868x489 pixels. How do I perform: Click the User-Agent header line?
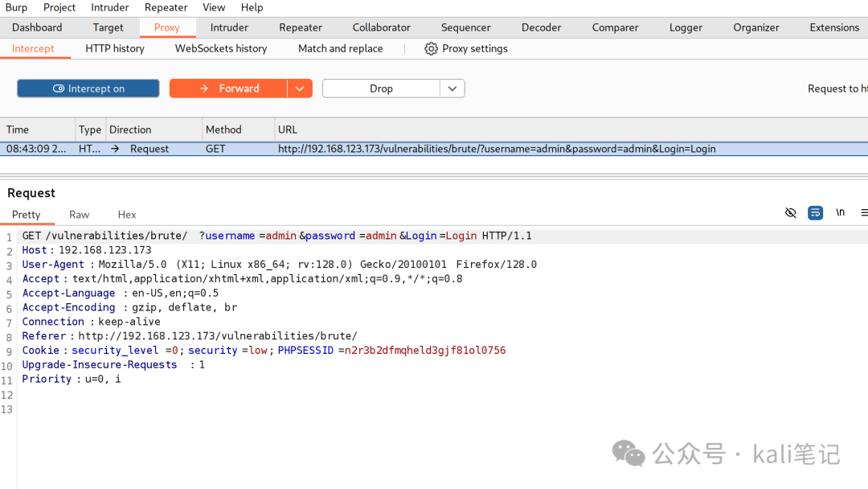(x=279, y=265)
